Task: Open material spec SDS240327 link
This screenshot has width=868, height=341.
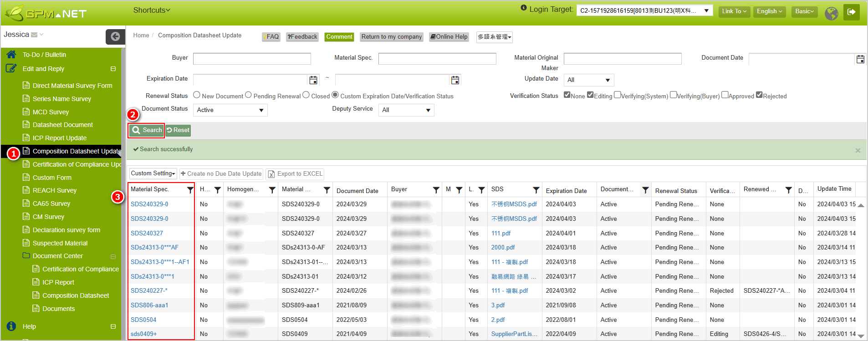Action: [x=147, y=233]
